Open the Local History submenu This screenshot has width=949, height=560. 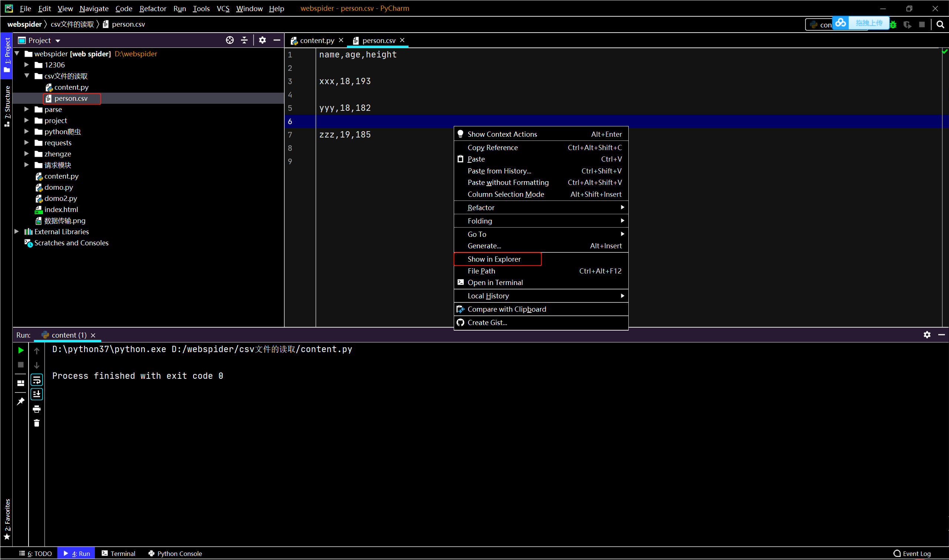pyautogui.click(x=541, y=296)
